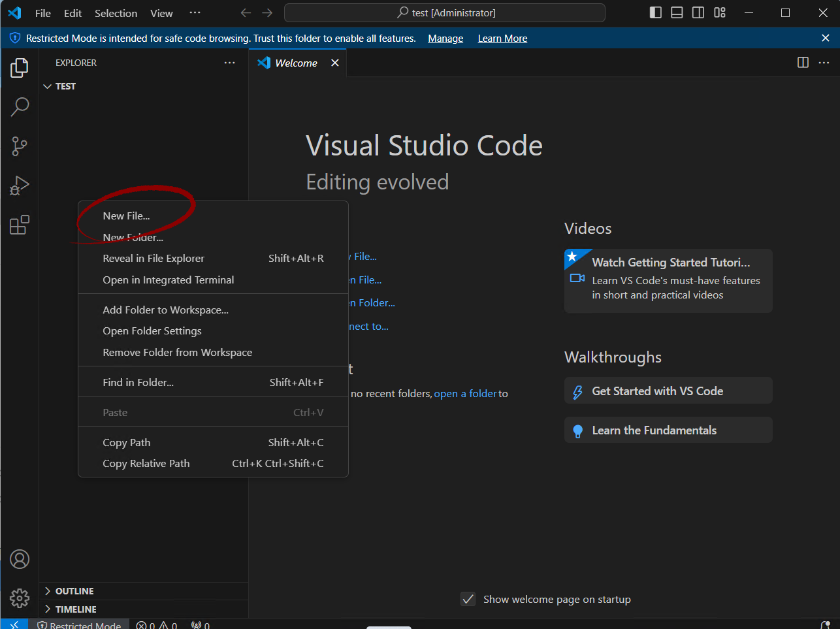Expand the OUTLINE section
The width and height of the screenshot is (840, 629).
coord(144,591)
